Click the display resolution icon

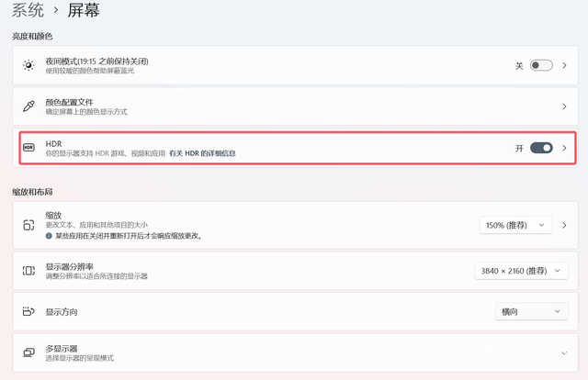tap(28, 271)
